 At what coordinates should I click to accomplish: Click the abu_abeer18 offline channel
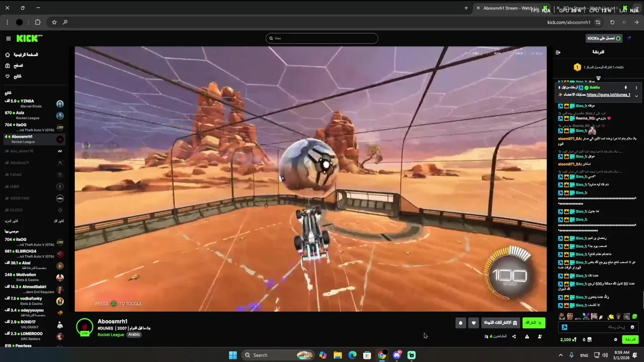34,151
